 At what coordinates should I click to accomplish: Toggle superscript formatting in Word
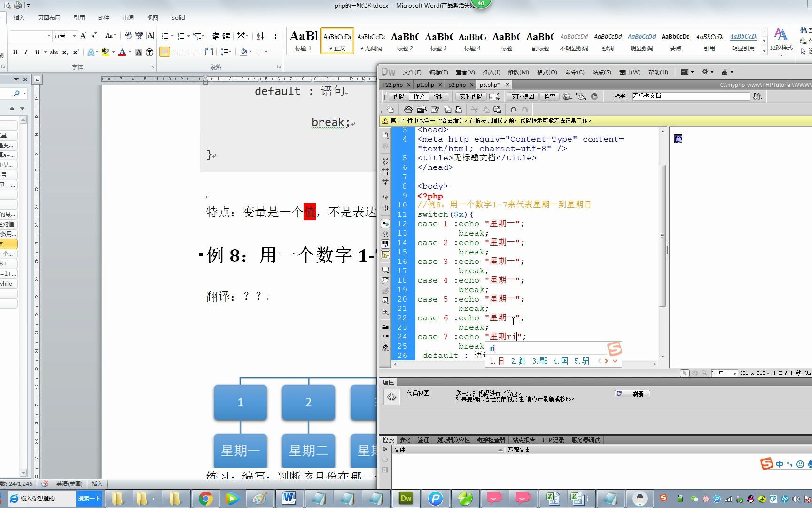tap(76, 52)
